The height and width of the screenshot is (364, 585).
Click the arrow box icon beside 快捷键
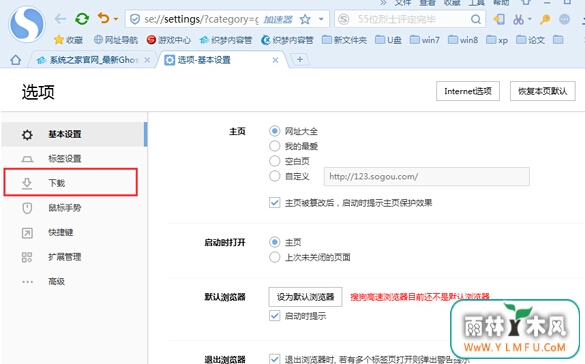tap(27, 233)
